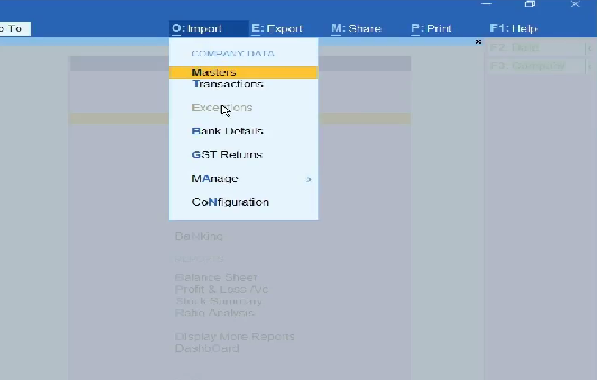Open the Print top menu

(x=431, y=29)
